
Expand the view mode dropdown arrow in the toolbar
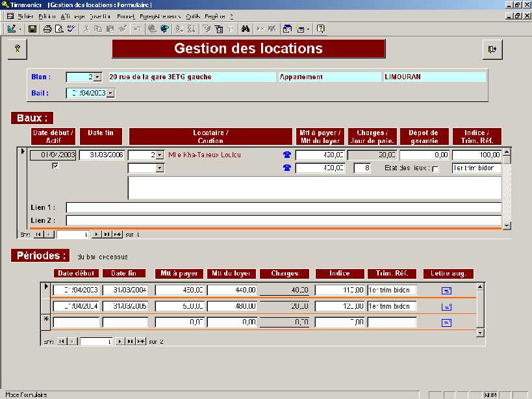coord(19,29)
